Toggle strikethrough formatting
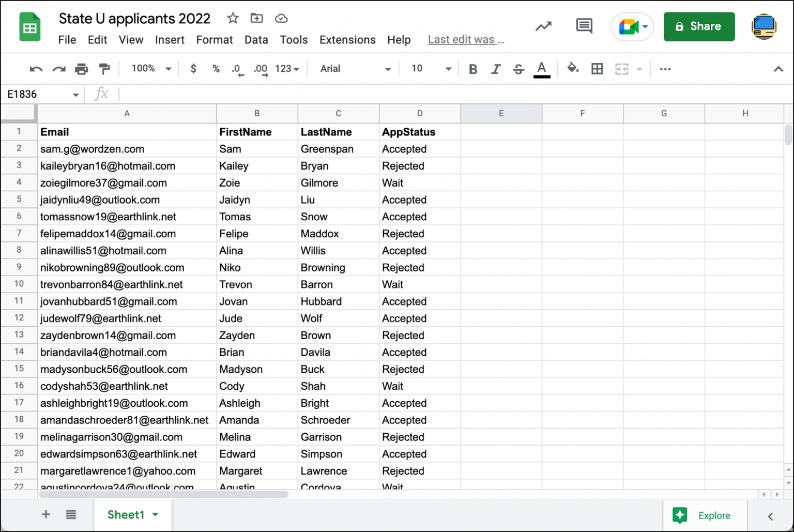Viewport: 794px width, 532px height. coord(518,69)
